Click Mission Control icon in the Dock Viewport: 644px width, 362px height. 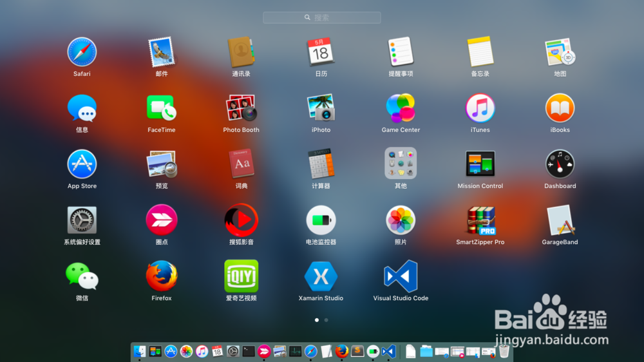point(155,351)
